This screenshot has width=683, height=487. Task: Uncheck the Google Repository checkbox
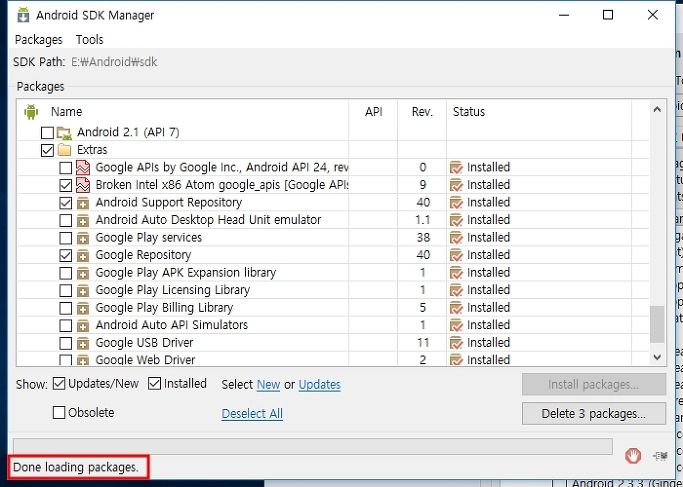click(x=65, y=255)
